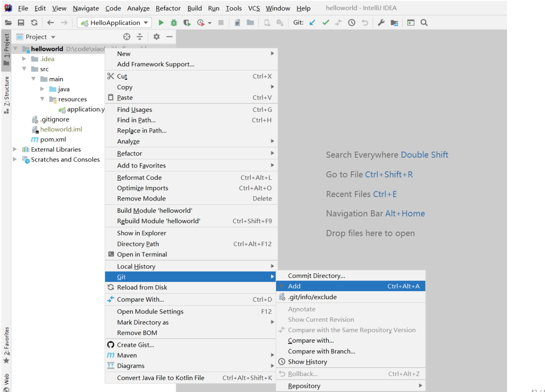Viewport: 545px width, 392px height.
Task: Select Create Gist... menu entry
Action: (191, 345)
